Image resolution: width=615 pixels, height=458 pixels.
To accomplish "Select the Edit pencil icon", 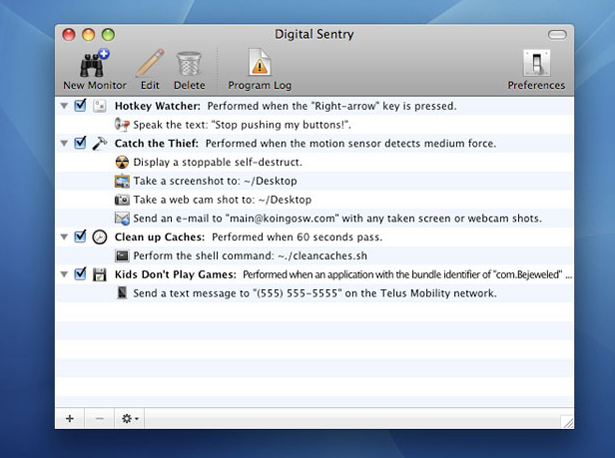I will [150, 64].
